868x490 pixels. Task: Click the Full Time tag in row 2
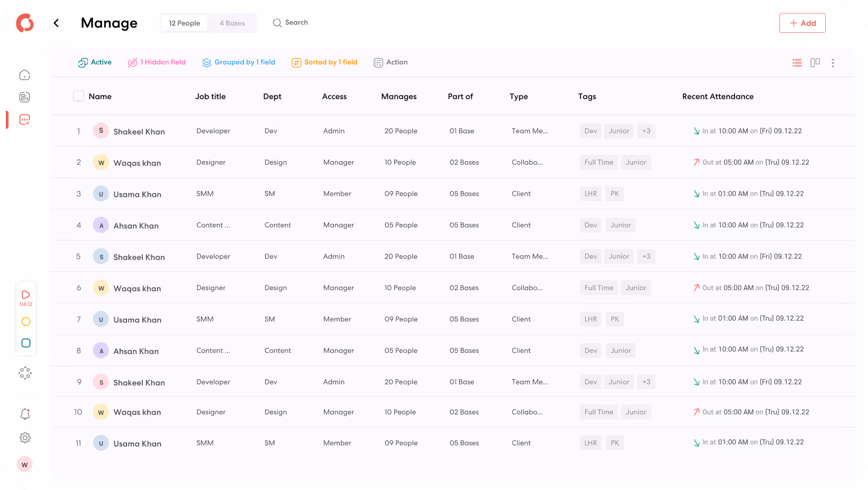pyautogui.click(x=599, y=162)
